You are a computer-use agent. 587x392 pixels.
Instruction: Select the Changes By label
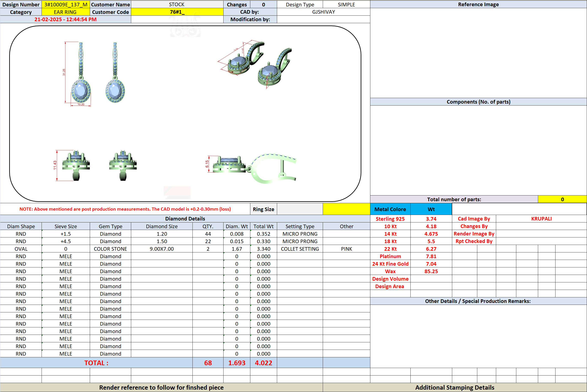(x=474, y=226)
